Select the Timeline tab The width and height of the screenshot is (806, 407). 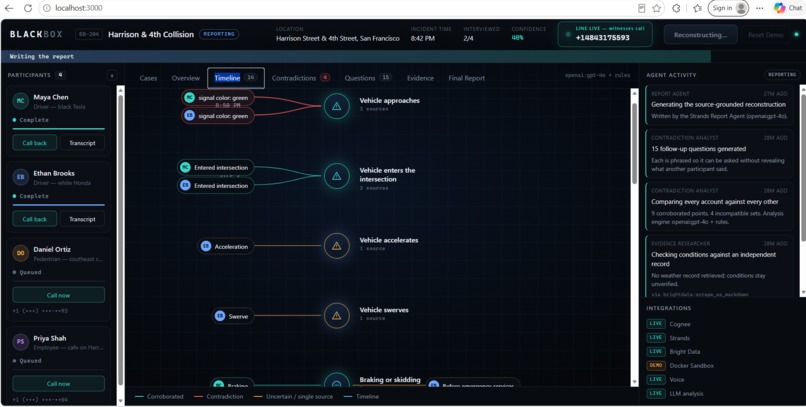(236, 78)
